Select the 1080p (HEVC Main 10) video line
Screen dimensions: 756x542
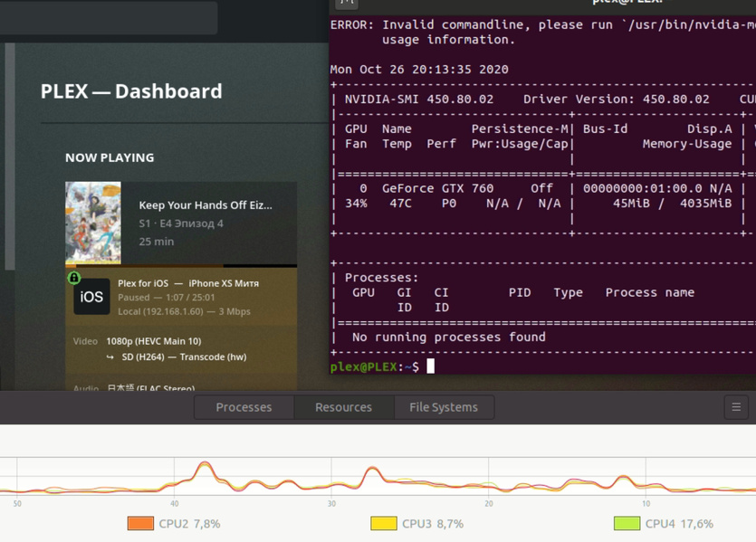[x=153, y=341]
